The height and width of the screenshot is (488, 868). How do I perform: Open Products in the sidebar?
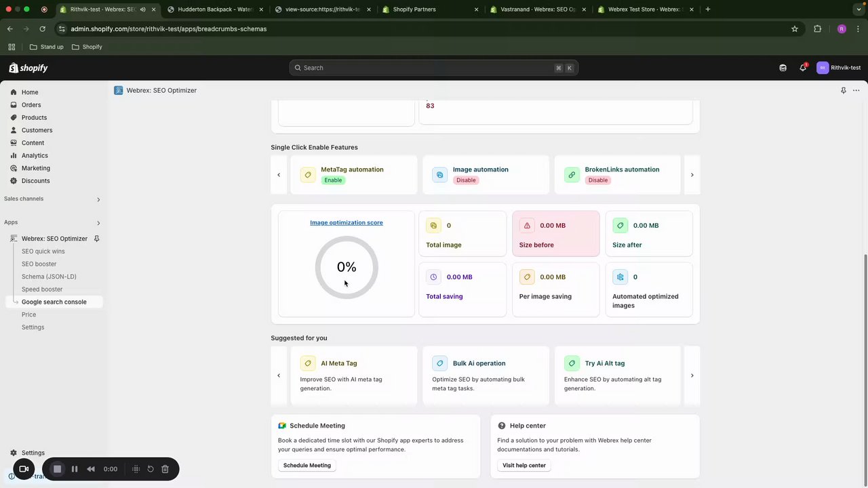[34, 117]
